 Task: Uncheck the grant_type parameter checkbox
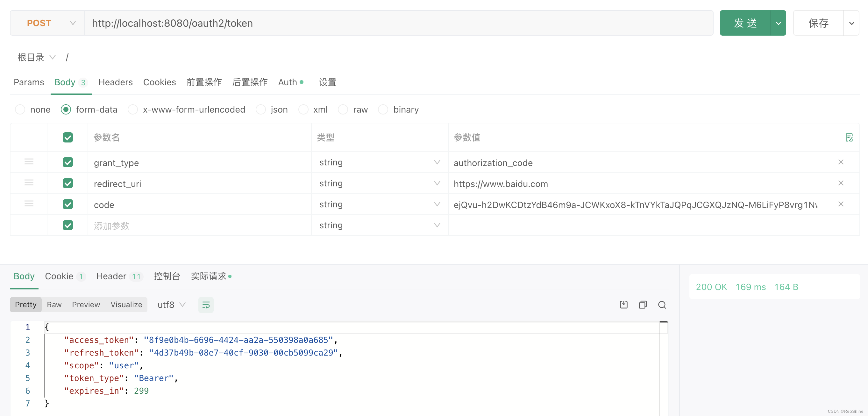[x=68, y=162]
